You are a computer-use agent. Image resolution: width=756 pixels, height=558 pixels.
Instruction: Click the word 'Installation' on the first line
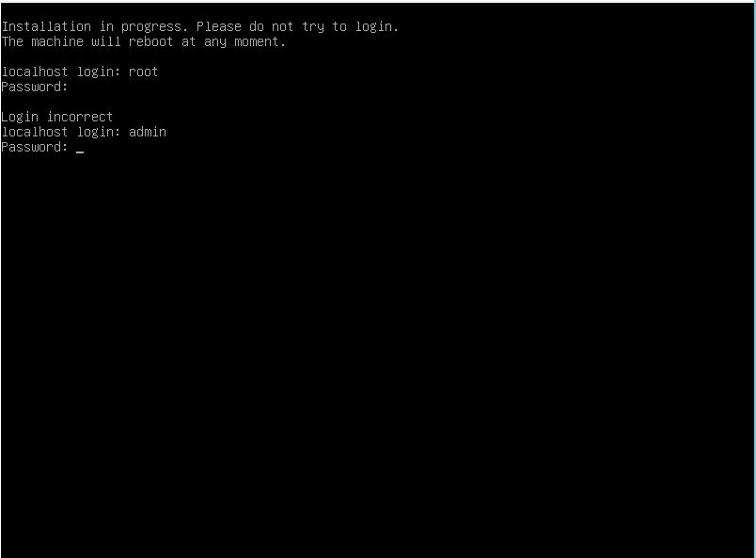[x=46, y=26]
